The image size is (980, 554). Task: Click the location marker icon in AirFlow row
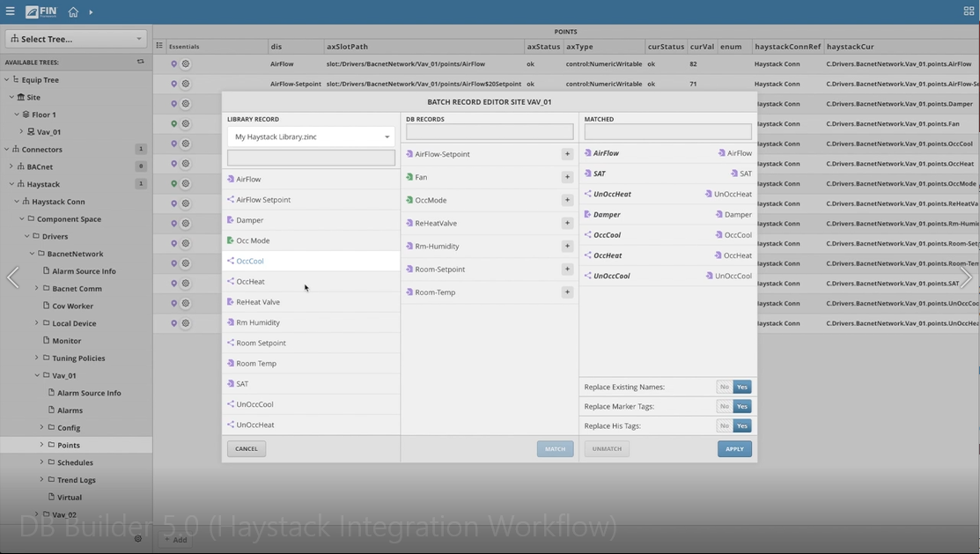[173, 63]
